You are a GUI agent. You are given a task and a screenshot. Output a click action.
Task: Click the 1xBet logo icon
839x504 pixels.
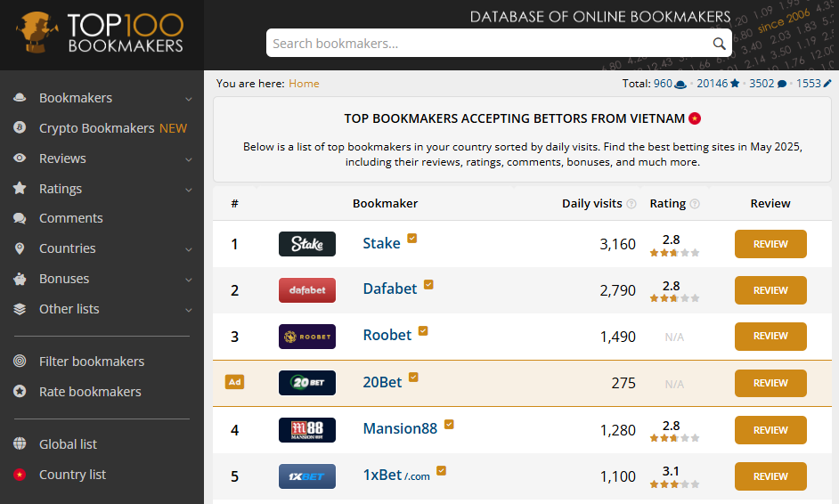point(307,476)
